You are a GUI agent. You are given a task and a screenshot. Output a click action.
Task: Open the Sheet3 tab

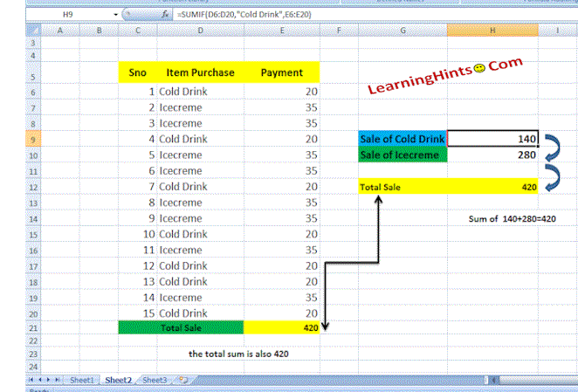coord(155,380)
